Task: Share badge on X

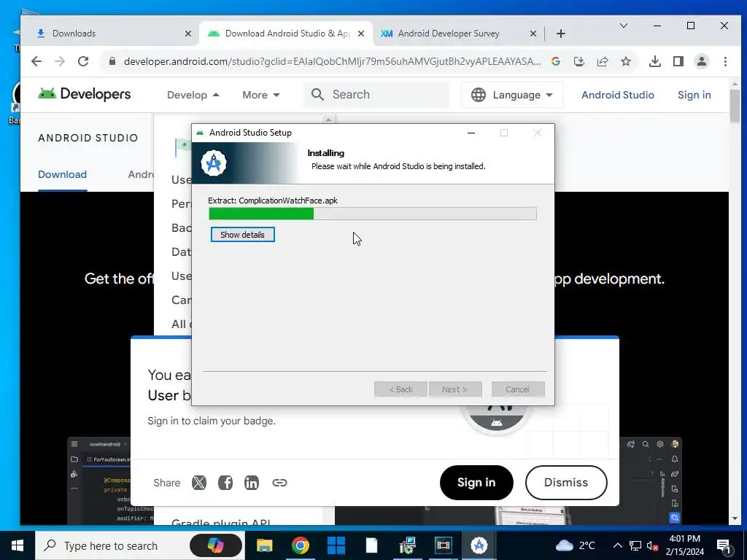Action: click(199, 483)
